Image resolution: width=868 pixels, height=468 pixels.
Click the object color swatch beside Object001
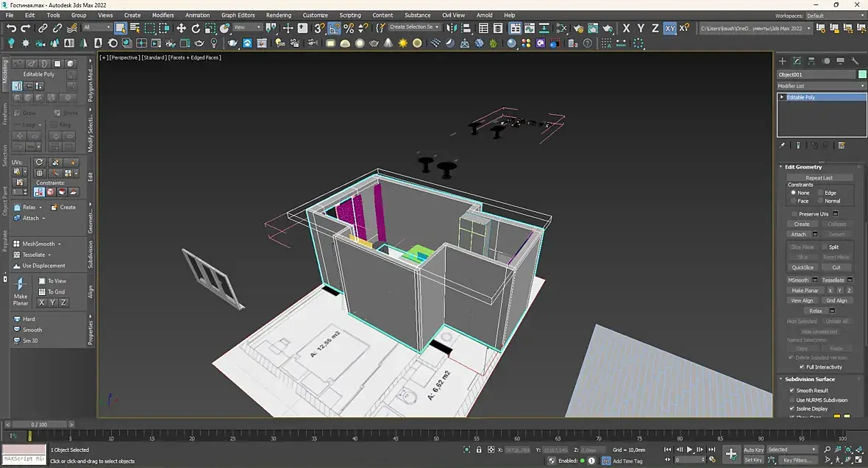click(862, 74)
